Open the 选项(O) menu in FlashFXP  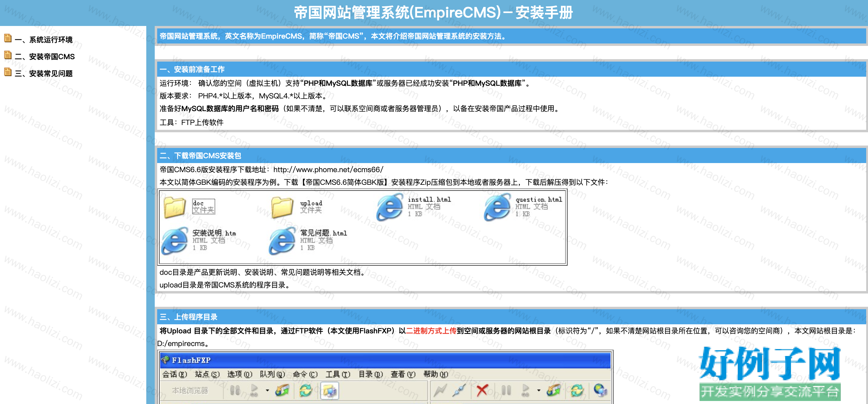(240, 374)
